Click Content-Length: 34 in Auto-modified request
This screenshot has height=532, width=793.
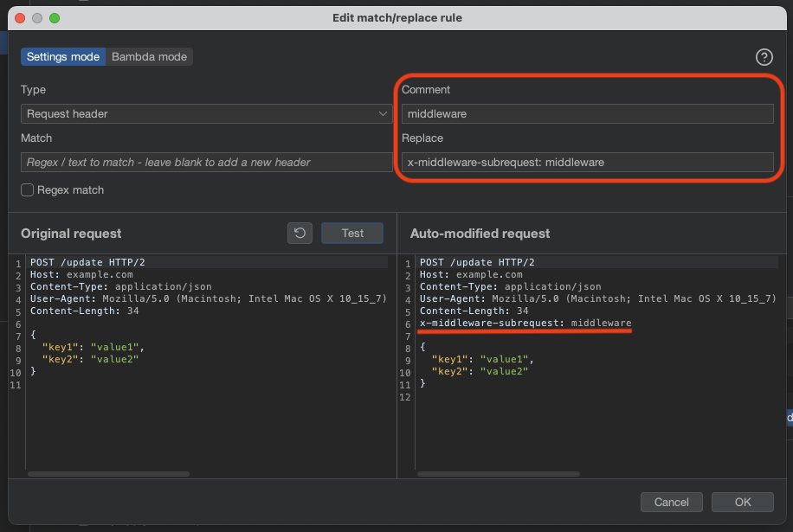474,311
